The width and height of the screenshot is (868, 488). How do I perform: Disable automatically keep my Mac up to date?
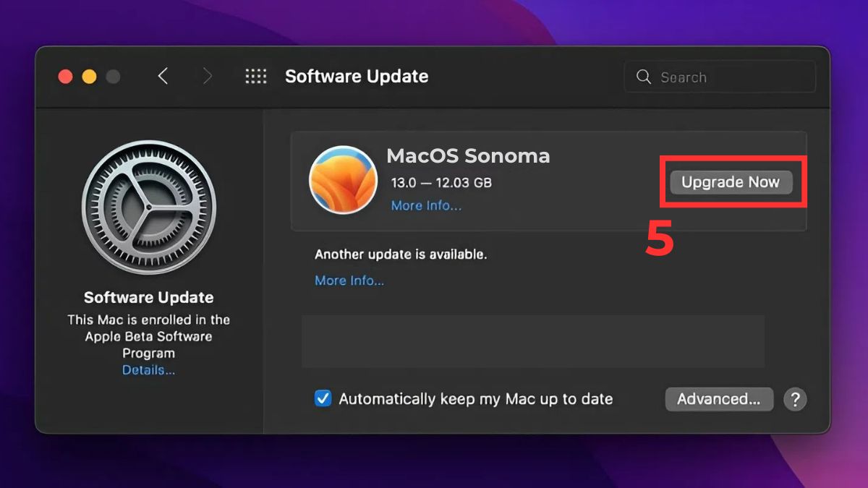(x=323, y=399)
